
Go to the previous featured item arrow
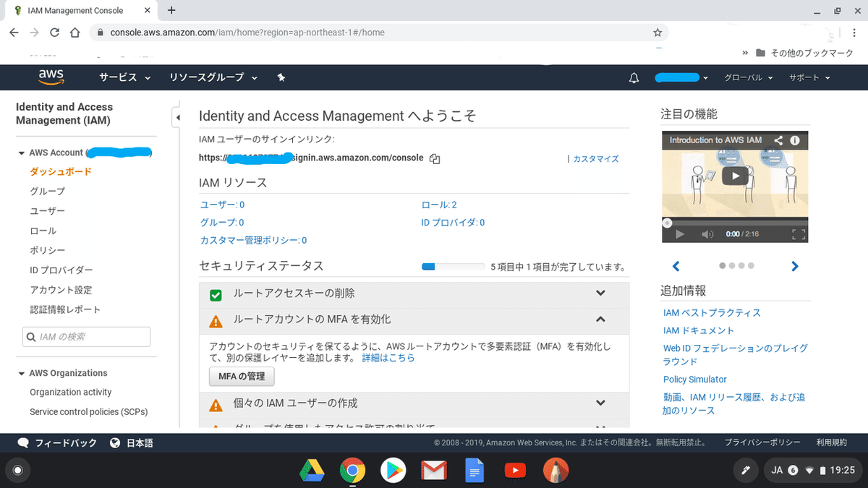[x=676, y=266]
